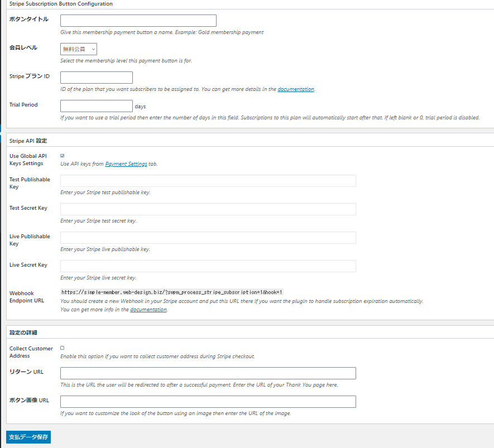Toggle Use Global API Keys Settings checkbox
Viewport: 494px width, 448px height.
[63, 156]
